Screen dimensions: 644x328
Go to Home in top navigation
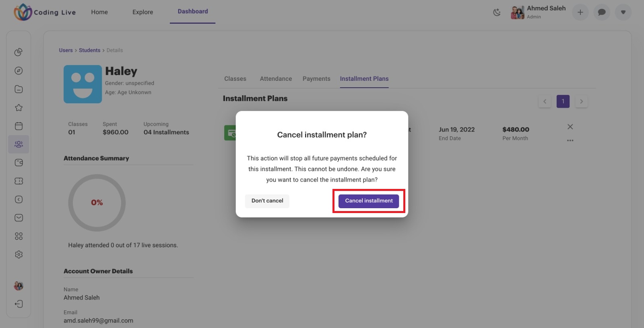tap(99, 12)
